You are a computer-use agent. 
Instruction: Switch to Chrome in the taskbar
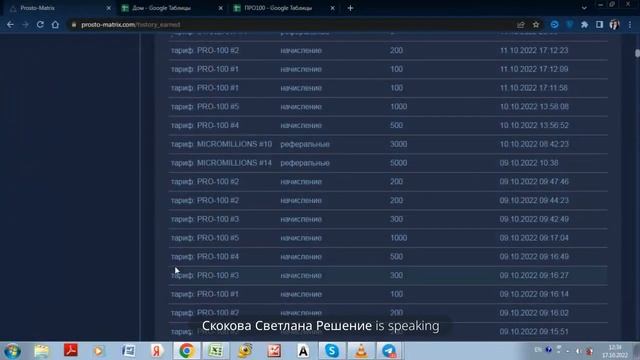[x=187, y=351]
